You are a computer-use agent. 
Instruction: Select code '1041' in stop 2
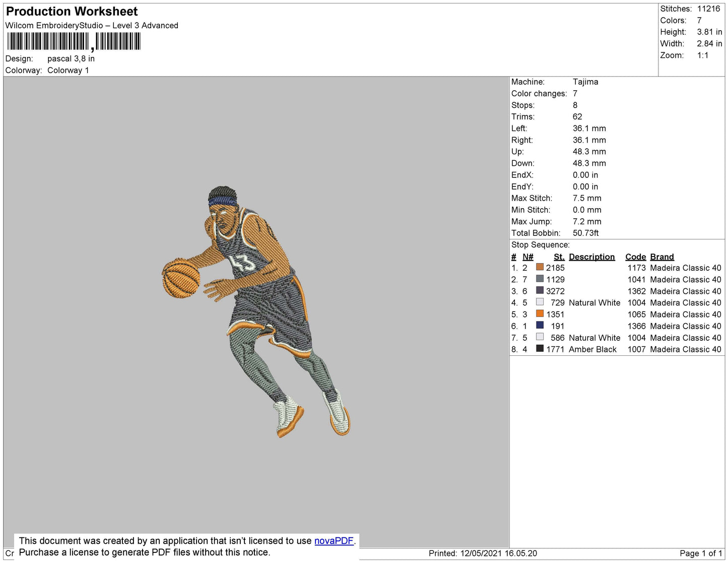click(x=636, y=279)
